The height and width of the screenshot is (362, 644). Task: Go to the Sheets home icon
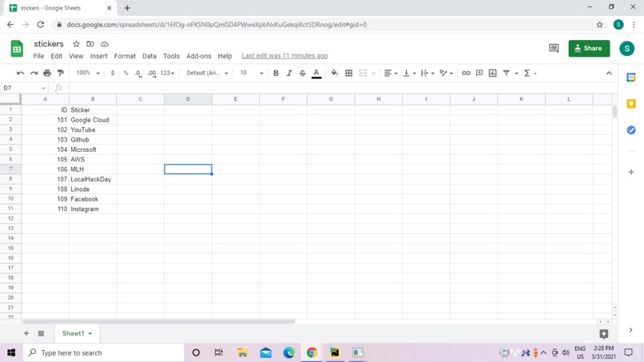(17, 49)
